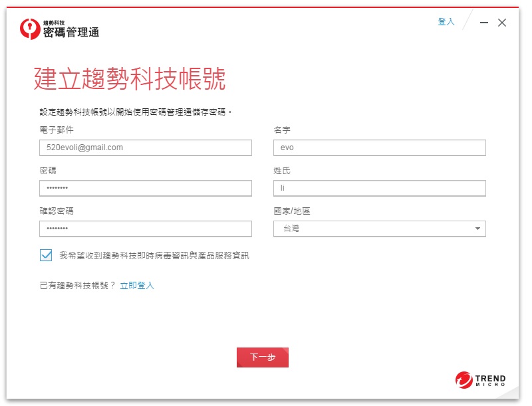Click the 立即登入 link
This screenshot has width=532, height=406.
[137, 286]
